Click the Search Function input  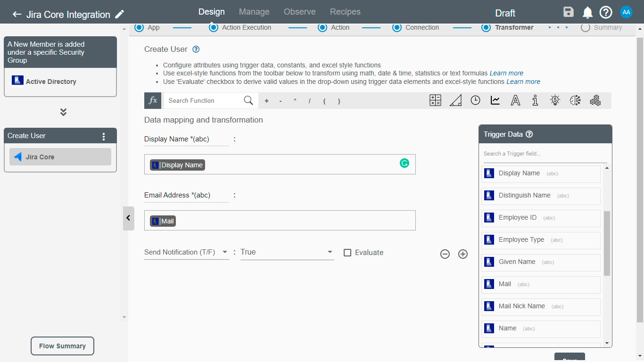(x=204, y=100)
